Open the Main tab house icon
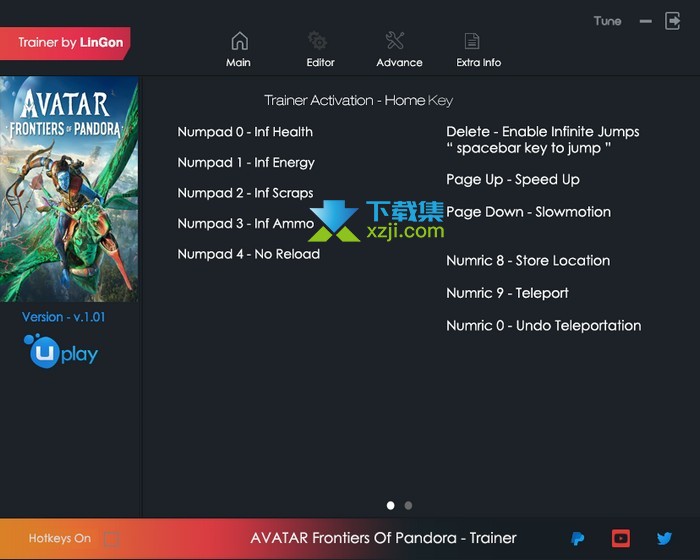Image resolution: width=700 pixels, height=560 pixels. click(x=239, y=41)
